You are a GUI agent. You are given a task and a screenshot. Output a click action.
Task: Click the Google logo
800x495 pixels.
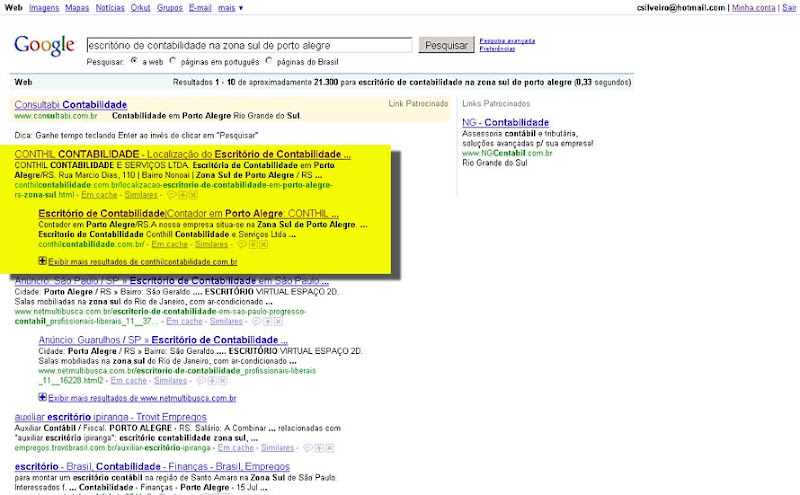tap(45, 45)
